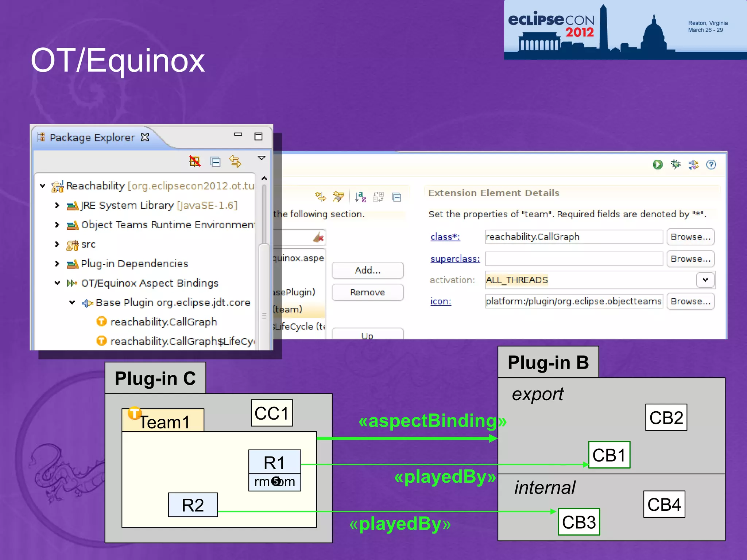Collapse OT/Equinox Aspect Bindings node
Image resolution: width=747 pixels, height=560 pixels.
pos(57,283)
